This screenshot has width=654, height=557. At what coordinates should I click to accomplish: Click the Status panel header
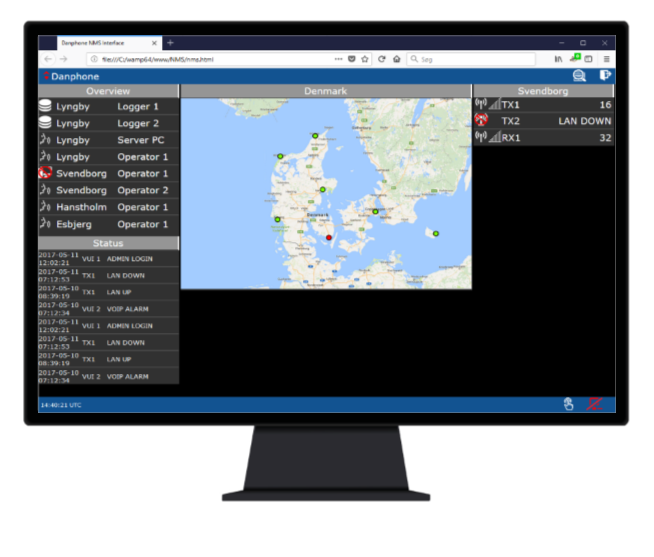click(x=108, y=243)
